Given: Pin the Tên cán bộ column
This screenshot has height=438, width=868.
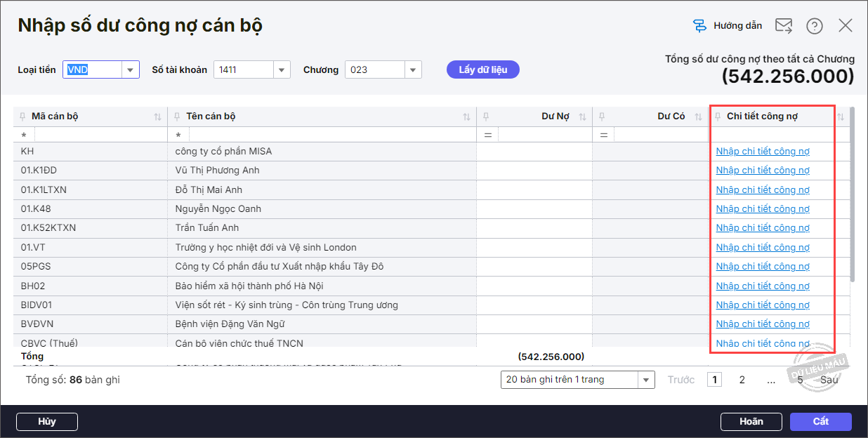Looking at the screenshot, I should tap(177, 117).
